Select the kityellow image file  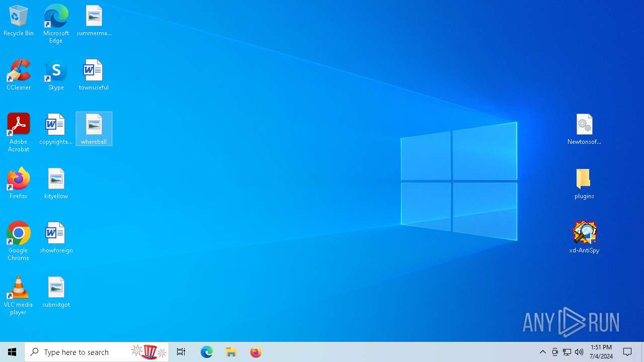56,184
